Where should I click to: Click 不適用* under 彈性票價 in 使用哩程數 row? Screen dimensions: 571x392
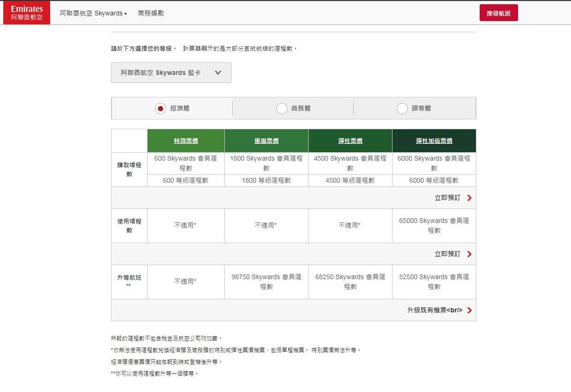coord(350,225)
